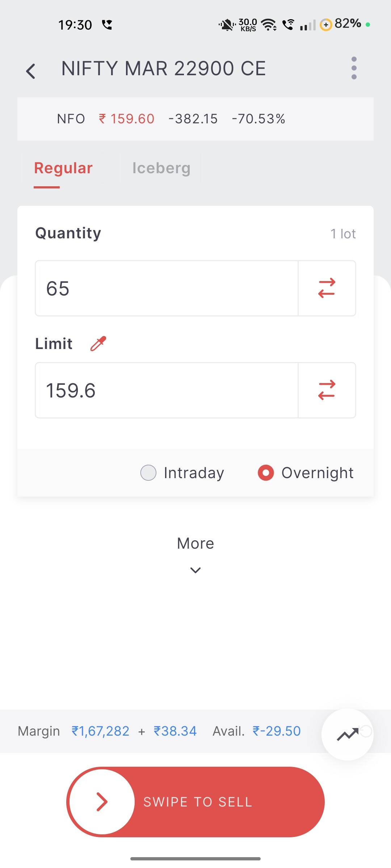Open the floating trend chart icon

[348, 734]
